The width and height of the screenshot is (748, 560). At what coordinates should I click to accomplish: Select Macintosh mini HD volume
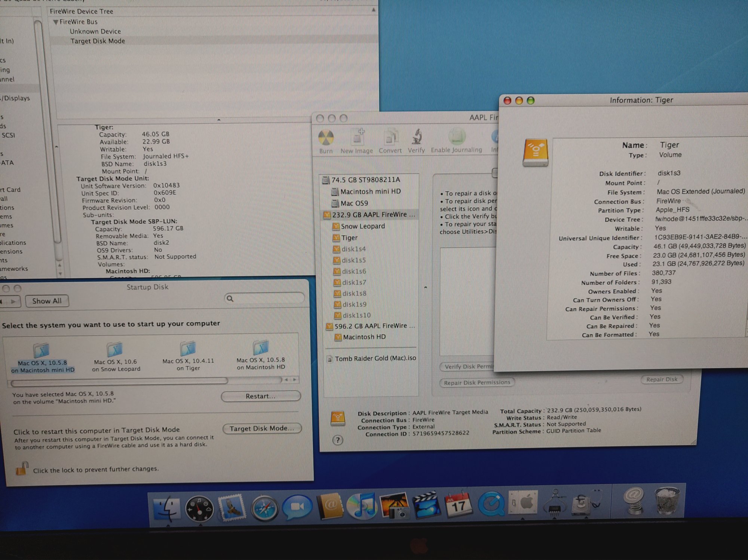(x=370, y=192)
